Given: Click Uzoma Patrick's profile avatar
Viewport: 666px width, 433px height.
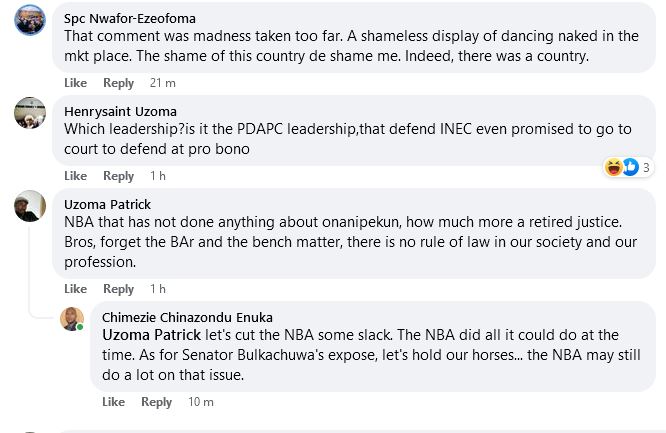Looking at the screenshot, I should coord(30,206).
